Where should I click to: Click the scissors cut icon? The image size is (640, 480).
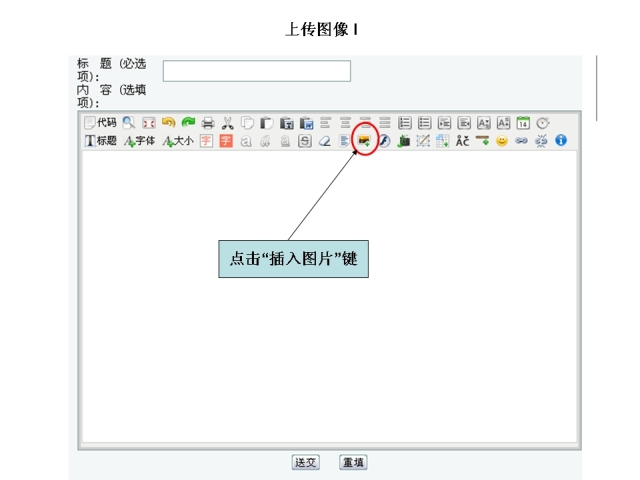click(x=227, y=123)
